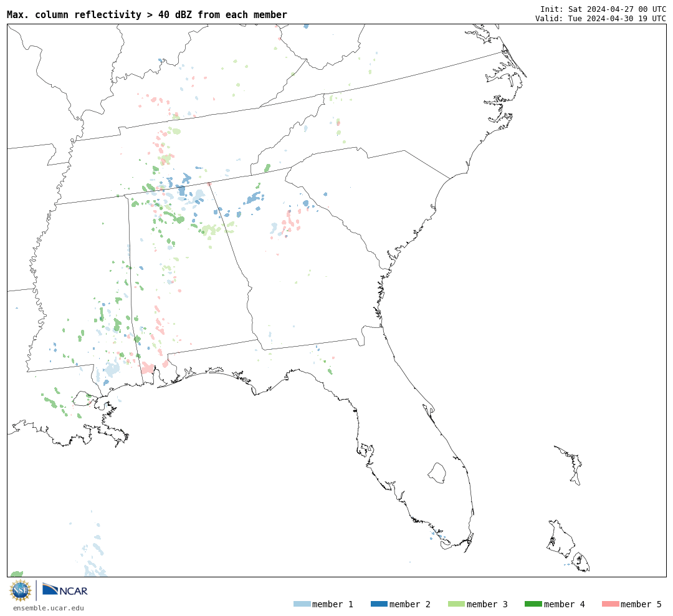The width and height of the screenshot is (673, 616).
Task: Click the Init time text line
Action: pos(603,9)
